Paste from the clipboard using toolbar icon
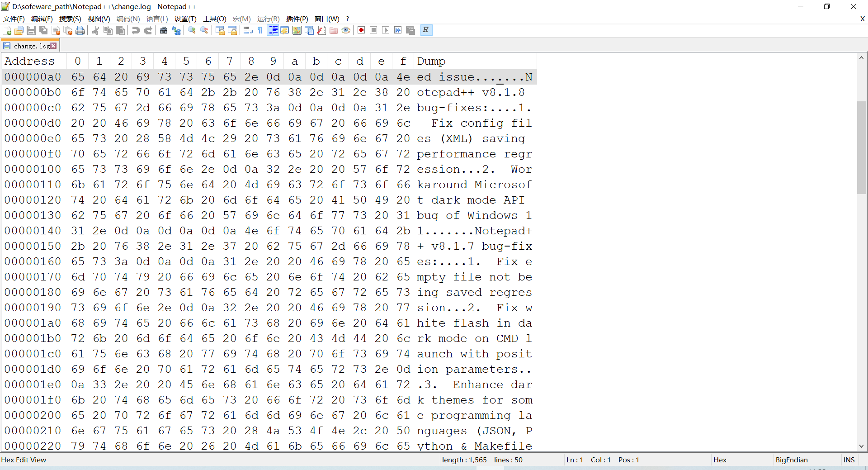Viewport: 868px width, 470px height. pos(120,30)
